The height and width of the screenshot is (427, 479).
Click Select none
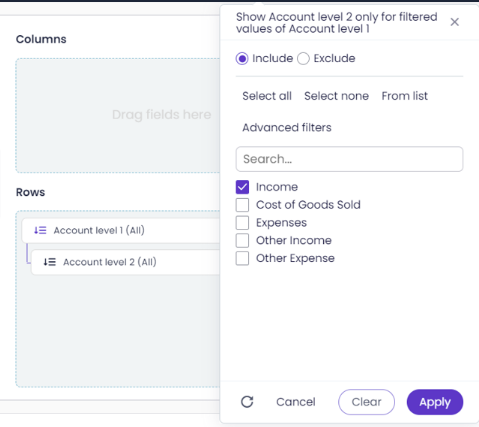pos(336,96)
